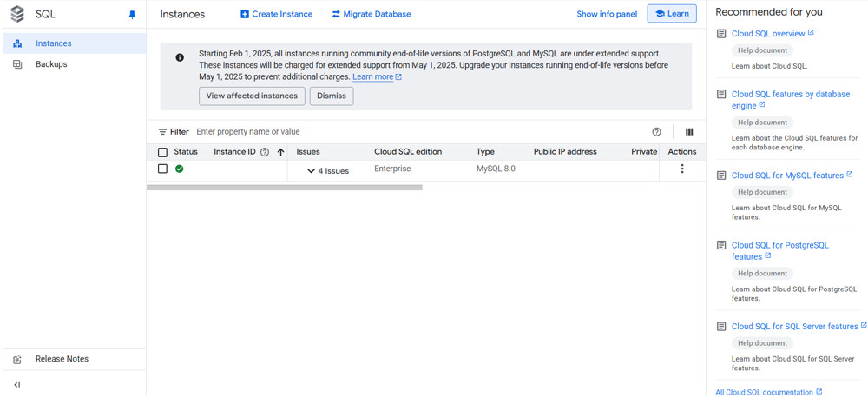Screen dimensions: 868x398
Task: Click the pin icon beside SQL title
Action: click(x=132, y=15)
